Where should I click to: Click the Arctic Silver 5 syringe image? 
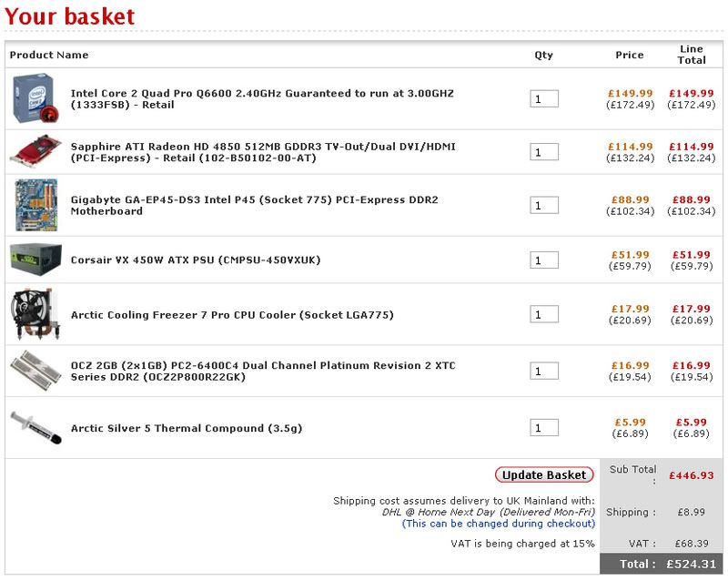pos(36,427)
